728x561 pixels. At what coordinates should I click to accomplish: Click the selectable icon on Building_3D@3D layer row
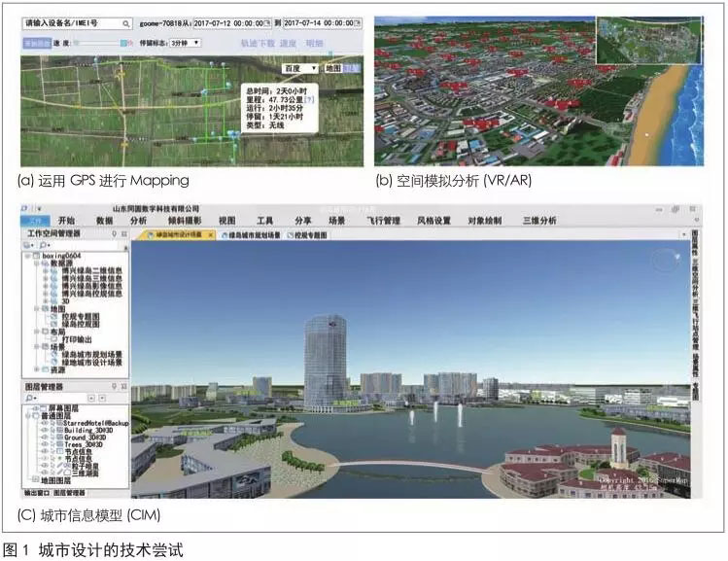click(52, 431)
